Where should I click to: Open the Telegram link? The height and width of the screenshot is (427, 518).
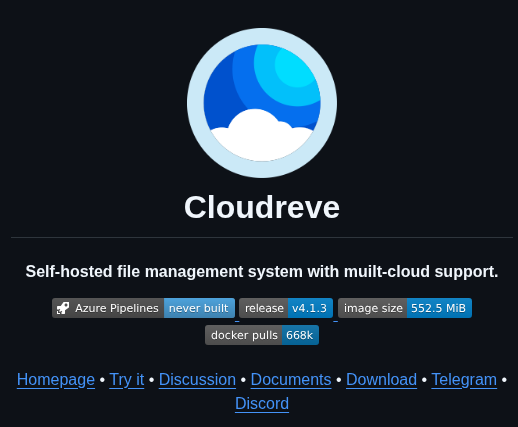(x=464, y=380)
